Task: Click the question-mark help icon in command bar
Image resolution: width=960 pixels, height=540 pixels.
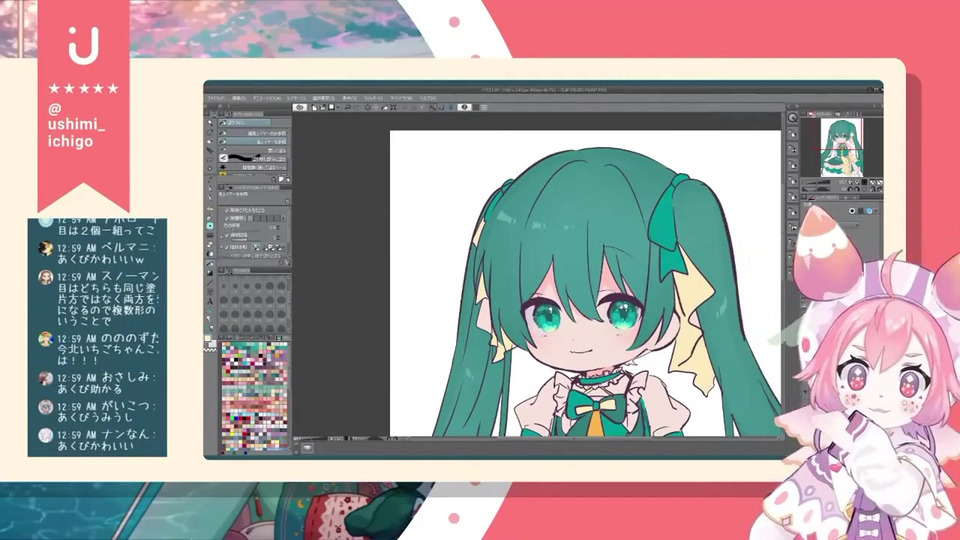Action: pyautogui.click(x=464, y=107)
